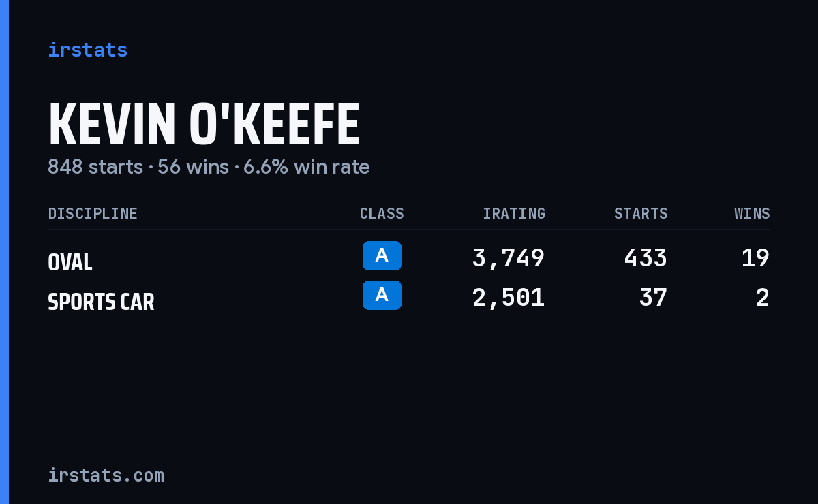Click the Sports Car starts count 37
Viewport: 818px width, 504px height.
(653, 298)
